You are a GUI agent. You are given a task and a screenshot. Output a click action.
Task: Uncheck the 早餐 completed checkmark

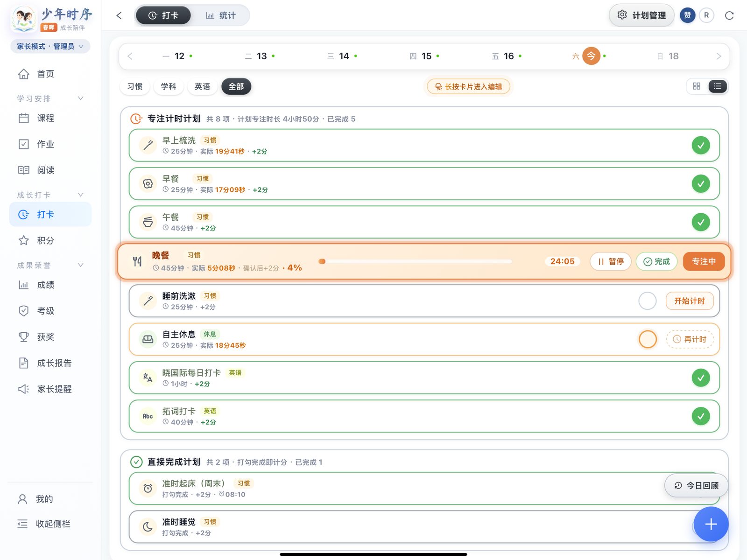tap(701, 184)
